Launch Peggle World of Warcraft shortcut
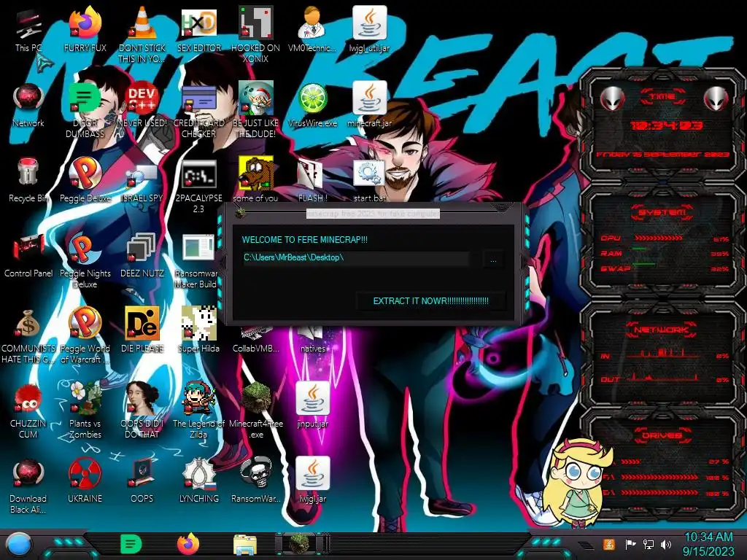The image size is (747, 560). coord(85,336)
